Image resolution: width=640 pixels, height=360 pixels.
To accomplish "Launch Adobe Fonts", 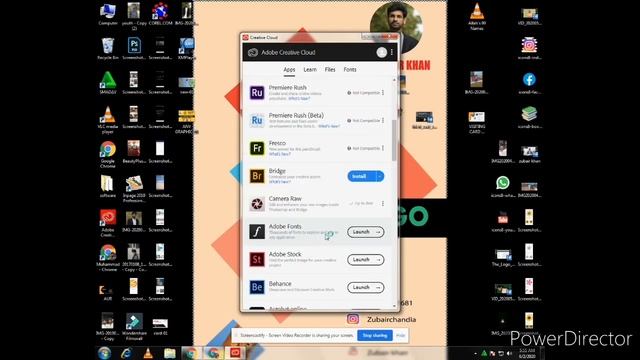I will 365,232.
